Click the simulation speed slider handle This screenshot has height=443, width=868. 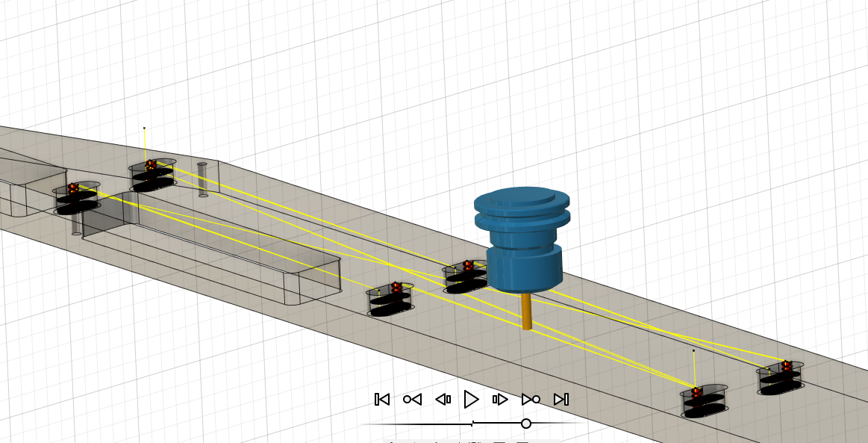pyautogui.click(x=526, y=424)
